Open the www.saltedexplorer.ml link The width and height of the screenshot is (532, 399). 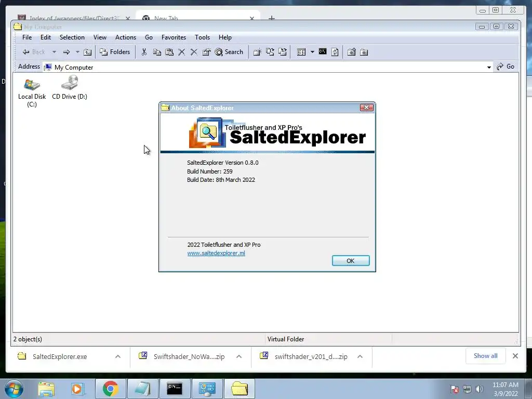point(216,253)
